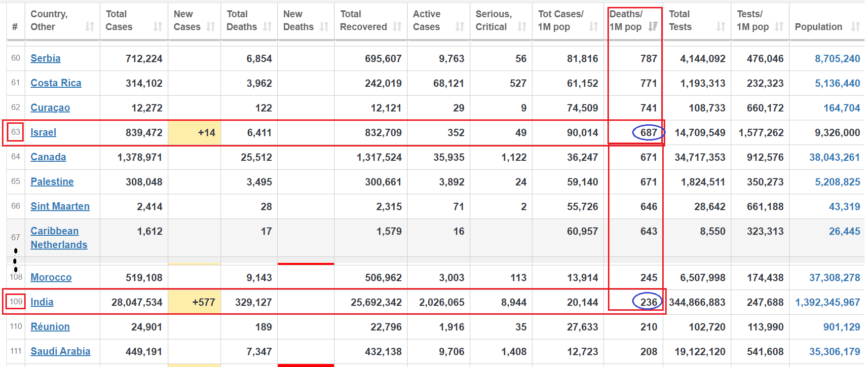Screen dimensions: 868x367
Task: Select Israel's rank number 63
Action: [x=16, y=132]
